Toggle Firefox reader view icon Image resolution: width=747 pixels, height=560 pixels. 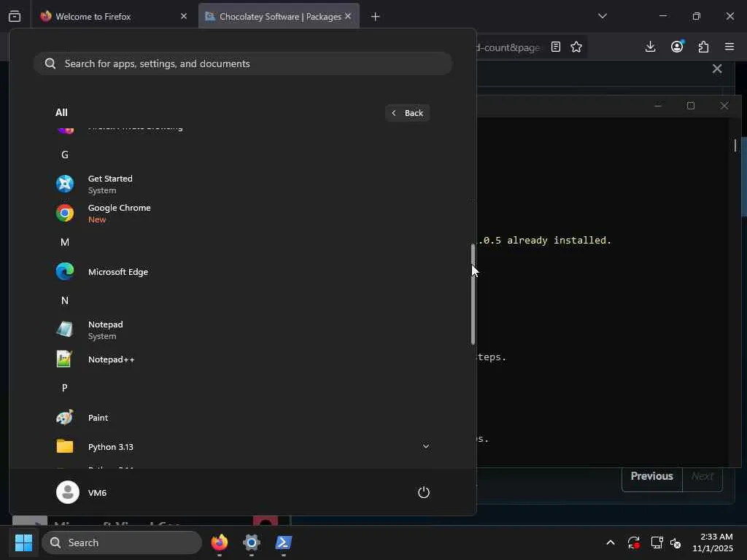555,47
